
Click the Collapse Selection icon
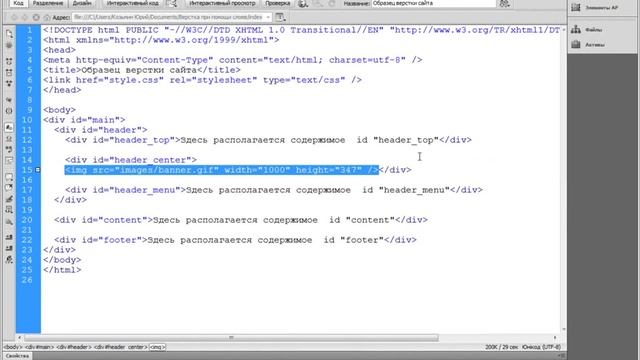coord(9,72)
